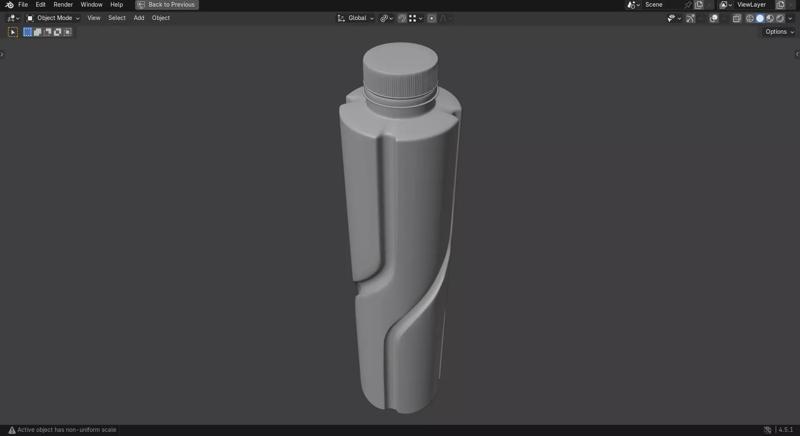The image size is (800, 436).
Task: Open the File menu
Action: coord(23,5)
